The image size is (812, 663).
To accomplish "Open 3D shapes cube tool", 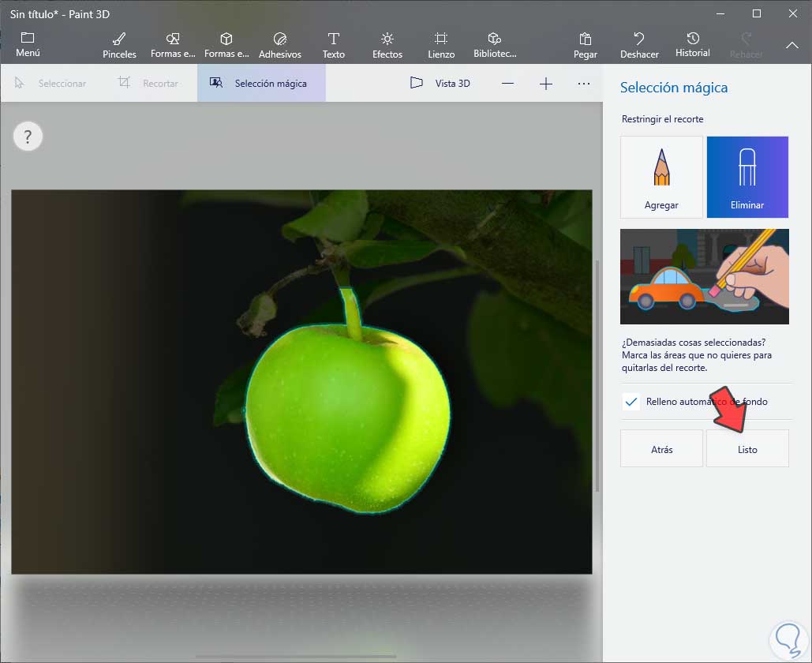I will pyautogui.click(x=226, y=46).
